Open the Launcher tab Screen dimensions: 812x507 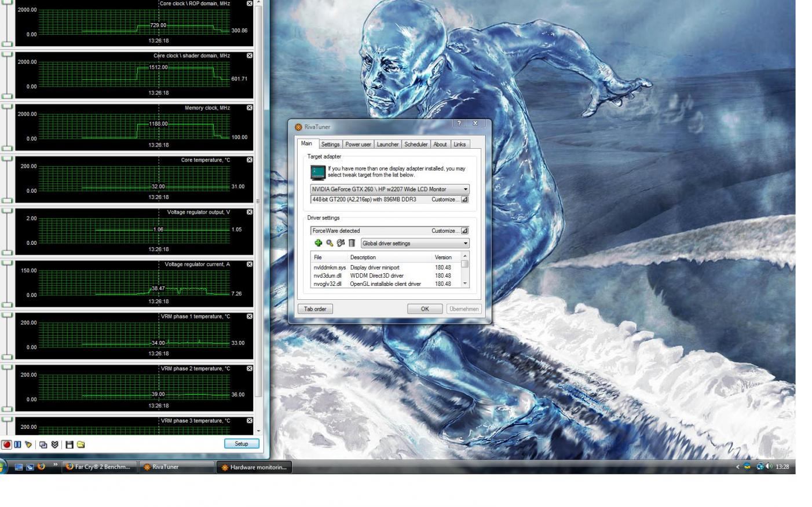click(387, 144)
